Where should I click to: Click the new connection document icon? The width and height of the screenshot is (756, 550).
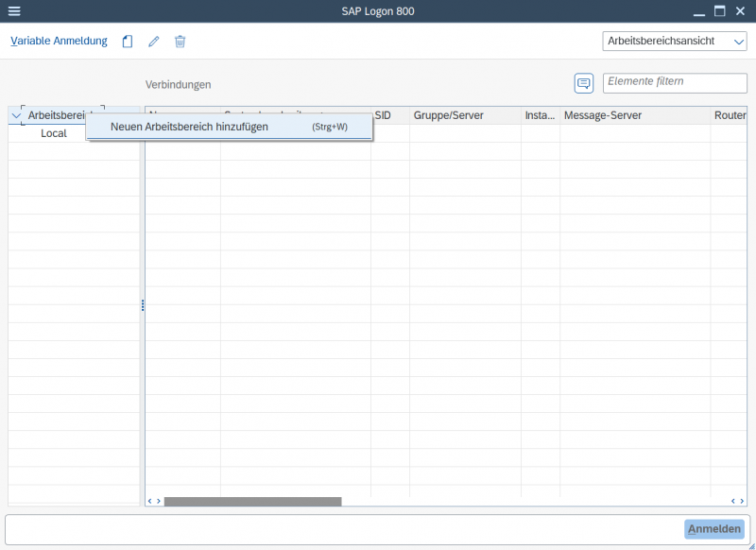click(x=128, y=42)
